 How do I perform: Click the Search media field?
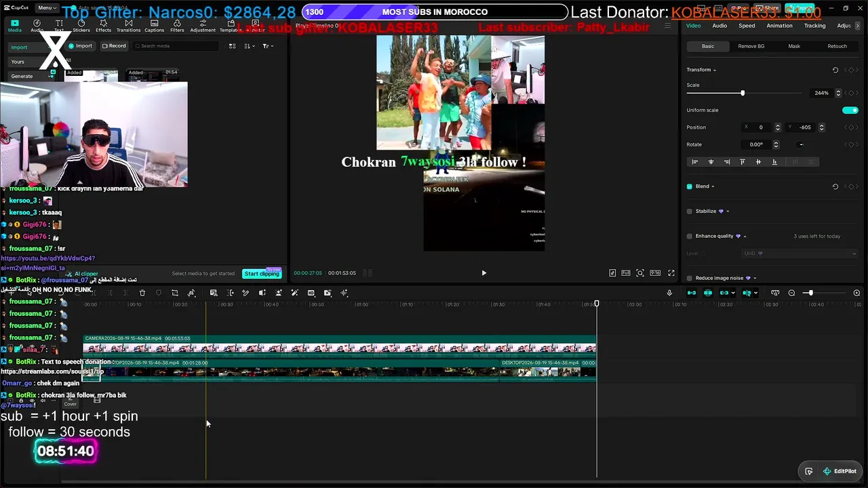(x=176, y=46)
